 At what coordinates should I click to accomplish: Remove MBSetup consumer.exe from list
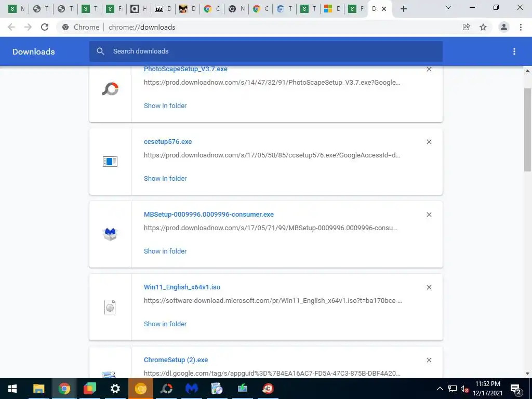pyautogui.click(x=429, y=215)
